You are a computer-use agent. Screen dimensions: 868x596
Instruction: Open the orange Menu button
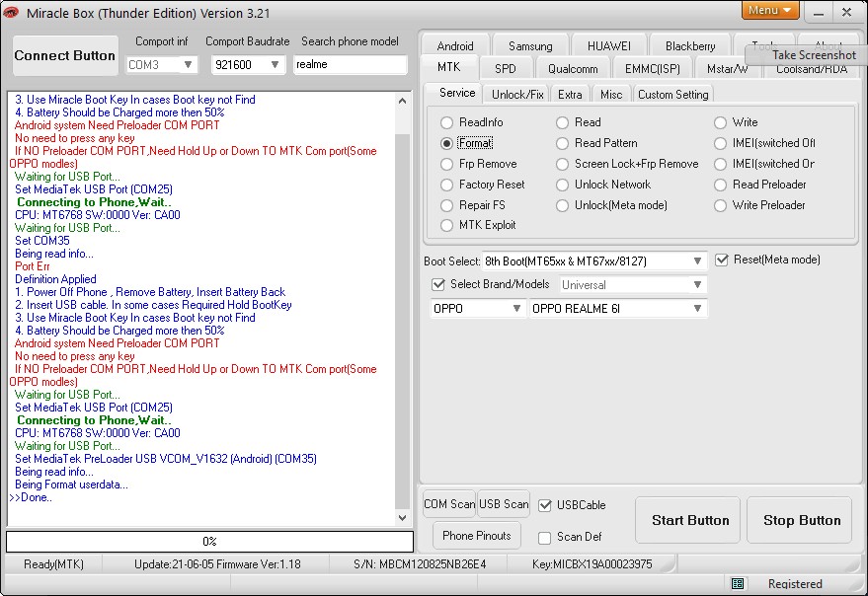pyautogui.click(x=769, y=11)
